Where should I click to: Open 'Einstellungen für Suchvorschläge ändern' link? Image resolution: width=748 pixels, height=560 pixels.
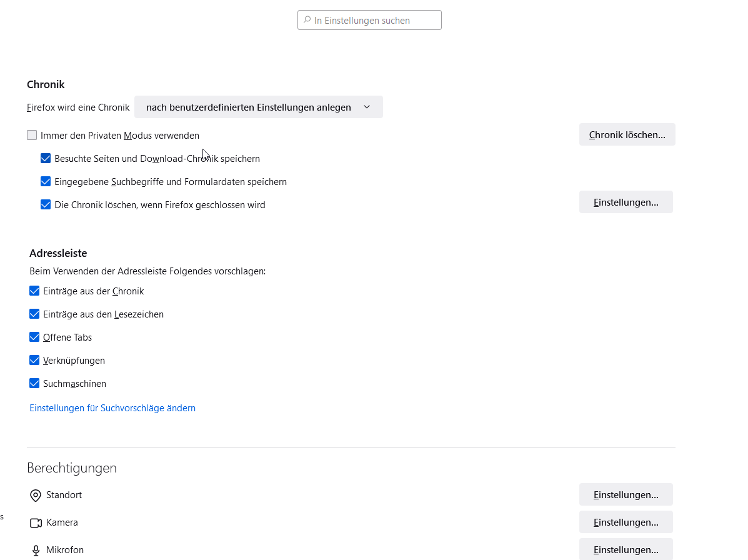(x=112, y=408)
